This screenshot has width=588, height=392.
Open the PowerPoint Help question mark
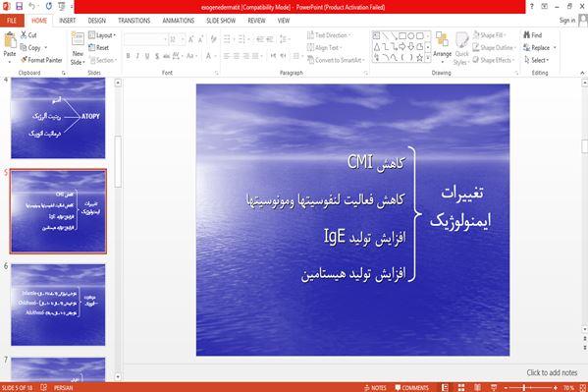[531, 6]
